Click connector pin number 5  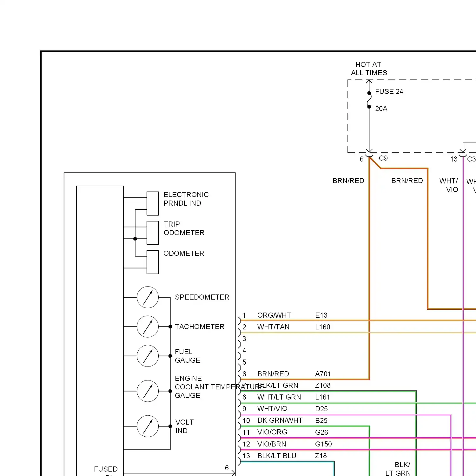244,362
